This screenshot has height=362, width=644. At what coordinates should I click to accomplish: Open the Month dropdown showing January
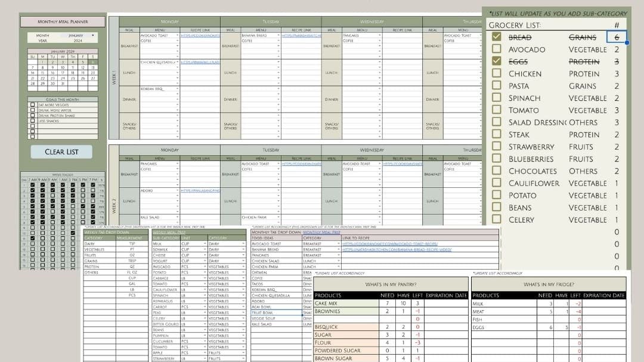[93, 36]
